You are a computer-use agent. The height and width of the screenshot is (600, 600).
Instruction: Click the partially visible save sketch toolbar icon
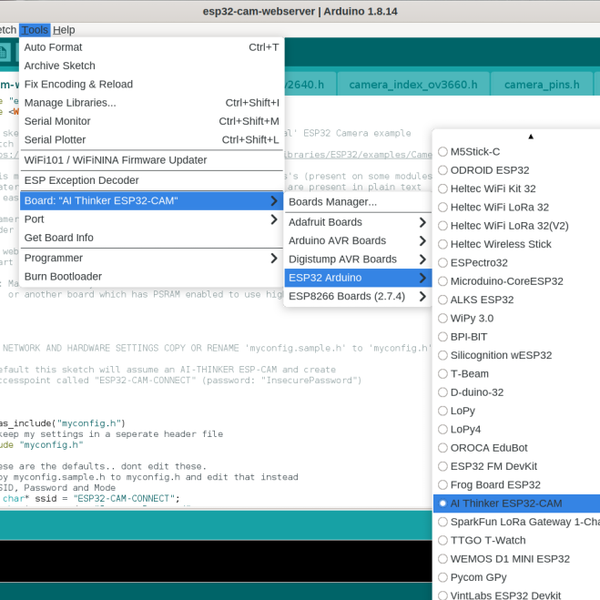click(5, 52)
